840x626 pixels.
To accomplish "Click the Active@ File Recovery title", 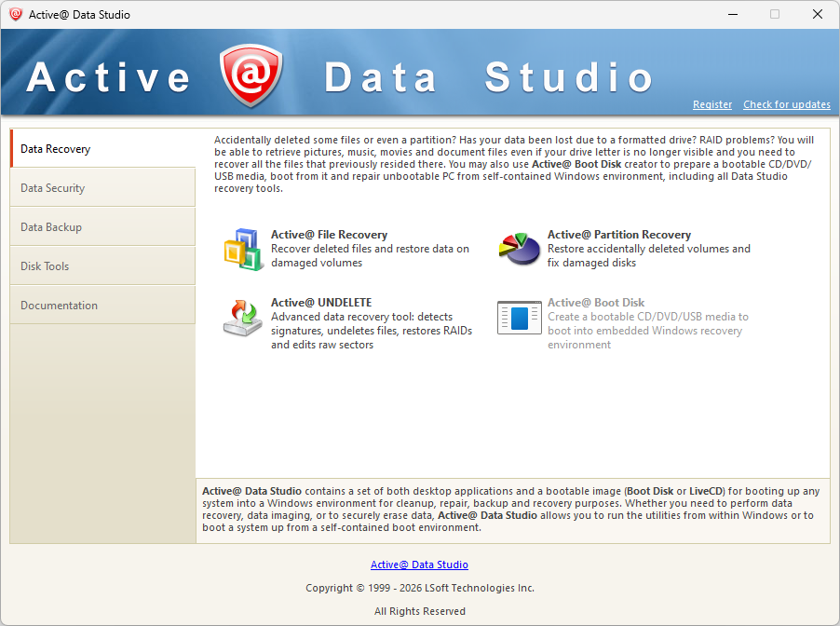I will coord(329,234).
